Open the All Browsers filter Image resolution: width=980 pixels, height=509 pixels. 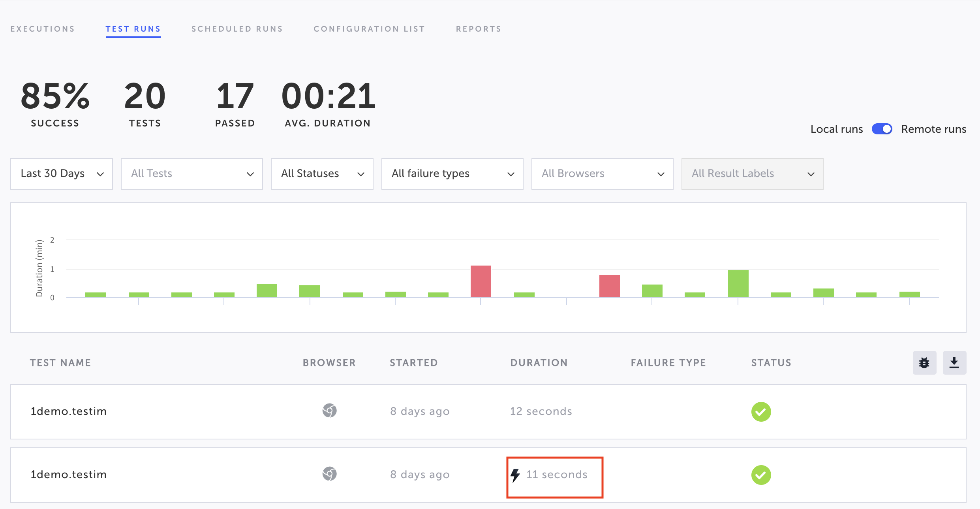point(602,174)
